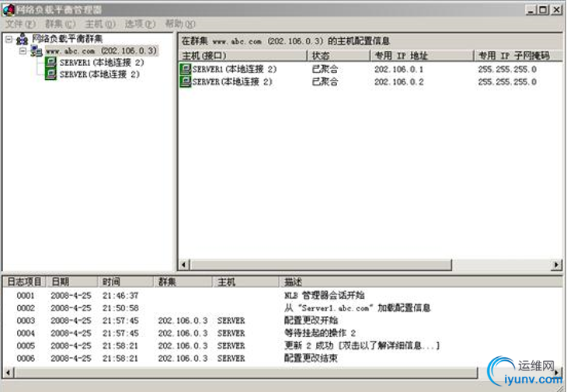This screenshot has height=392, width=567.
Task: Click 已聚合 status of SERVER1 row
Action: (x=325, y=69)
